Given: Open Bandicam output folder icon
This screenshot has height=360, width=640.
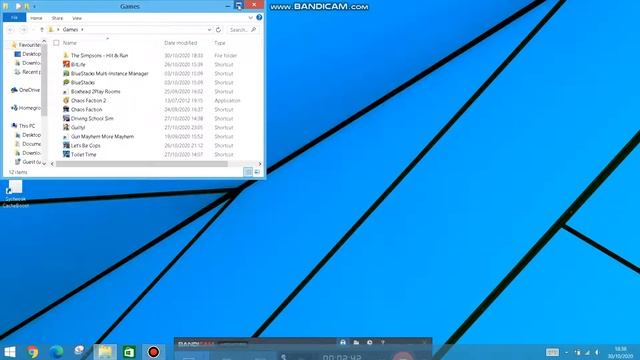Looking at the screenshot, I should point(356,343).
